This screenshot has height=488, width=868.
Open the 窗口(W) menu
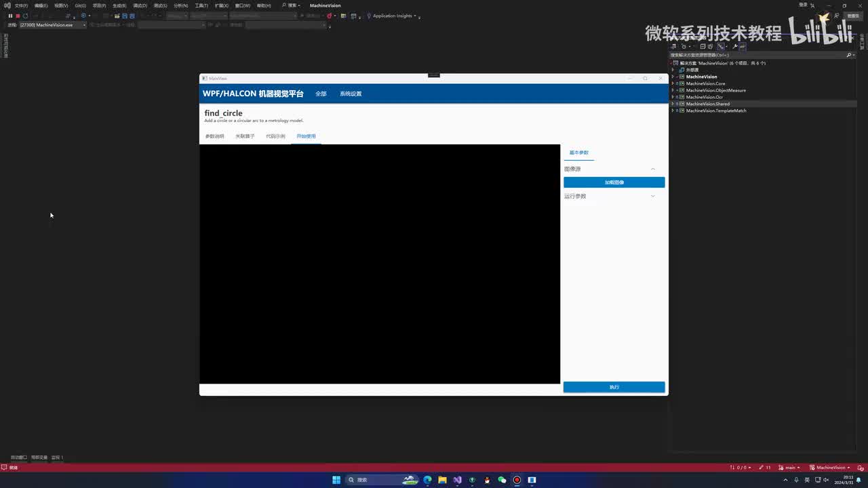(243, 5)
